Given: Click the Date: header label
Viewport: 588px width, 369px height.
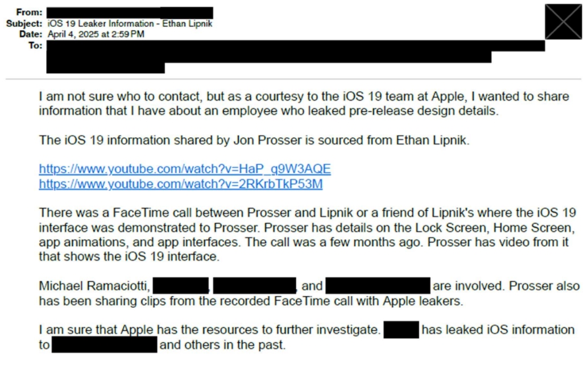Looking at the screenshot, I should [x=31, y=34].
